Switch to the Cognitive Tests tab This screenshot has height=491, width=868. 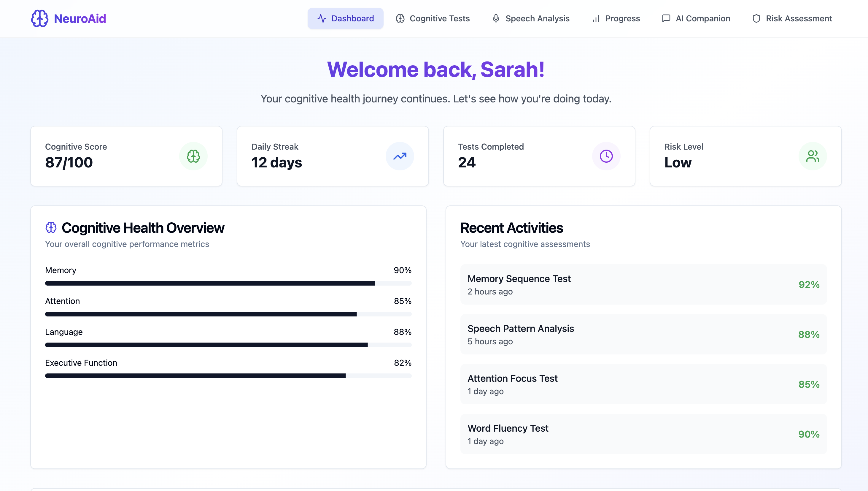[433, 18]
